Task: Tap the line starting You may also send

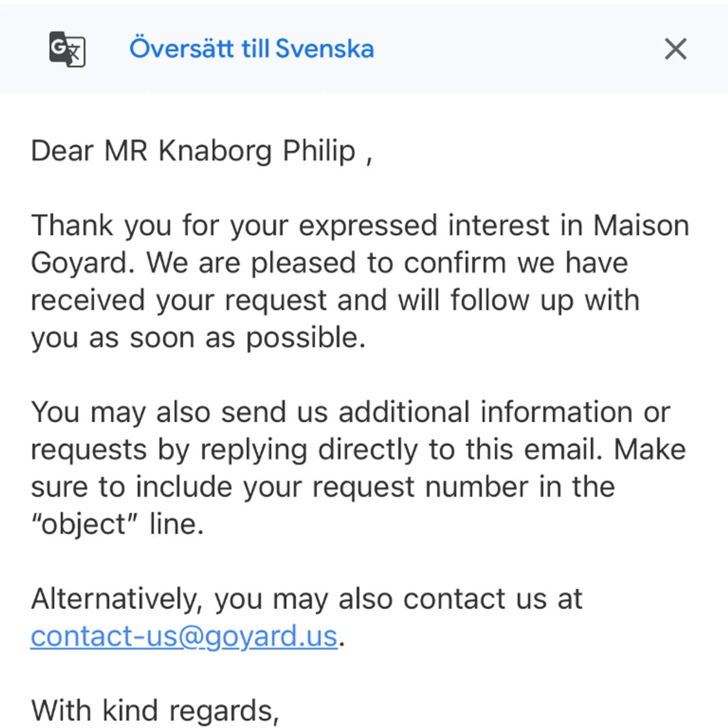Action: click(351, 412)
